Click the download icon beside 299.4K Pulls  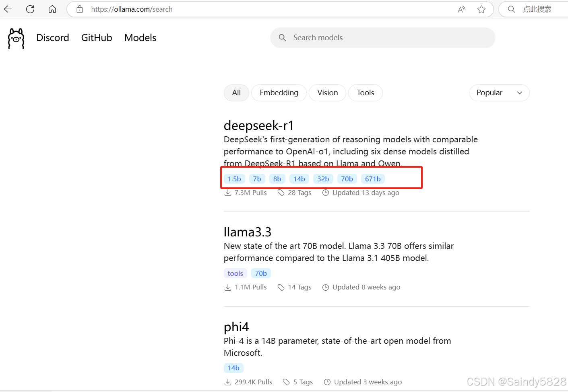pyautogui.click(x=228, y=382)
